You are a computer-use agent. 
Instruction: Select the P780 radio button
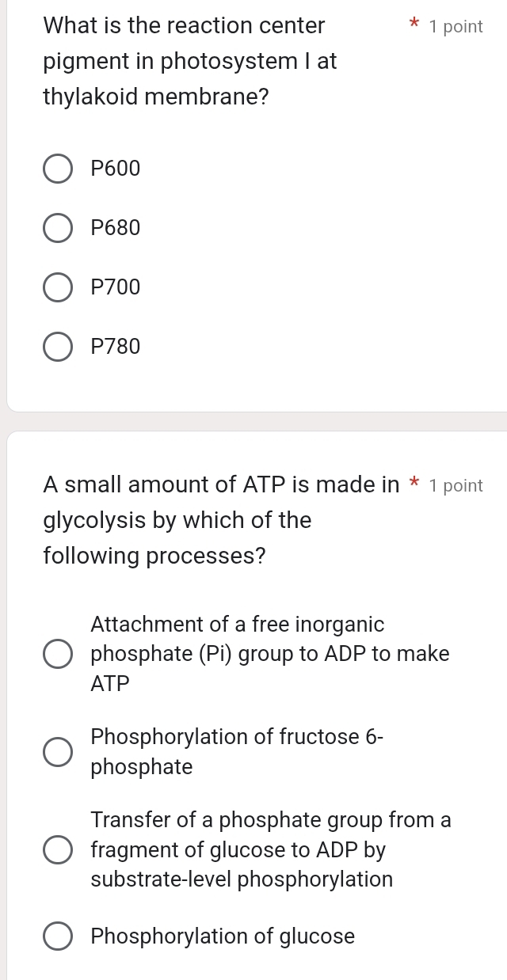point(57,347)
